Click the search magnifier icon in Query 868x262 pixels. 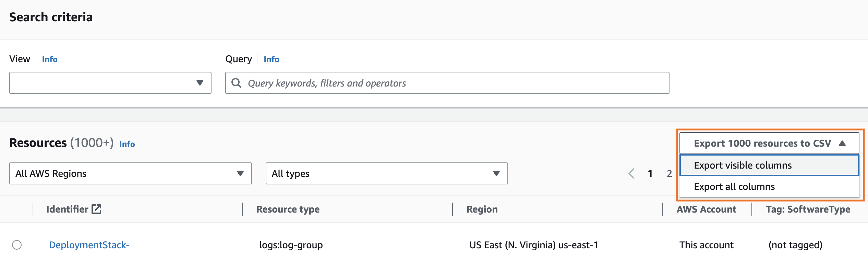(236, 83)
